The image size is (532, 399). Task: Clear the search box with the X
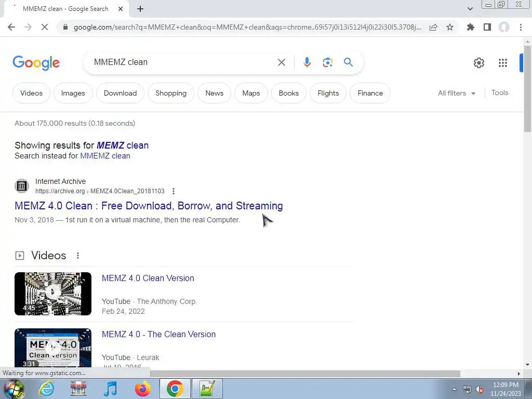click(x=282, y=62)
